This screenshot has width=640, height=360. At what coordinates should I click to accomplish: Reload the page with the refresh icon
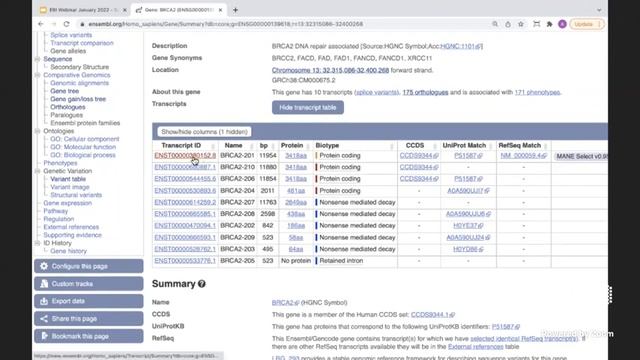(x=67, y=24)
